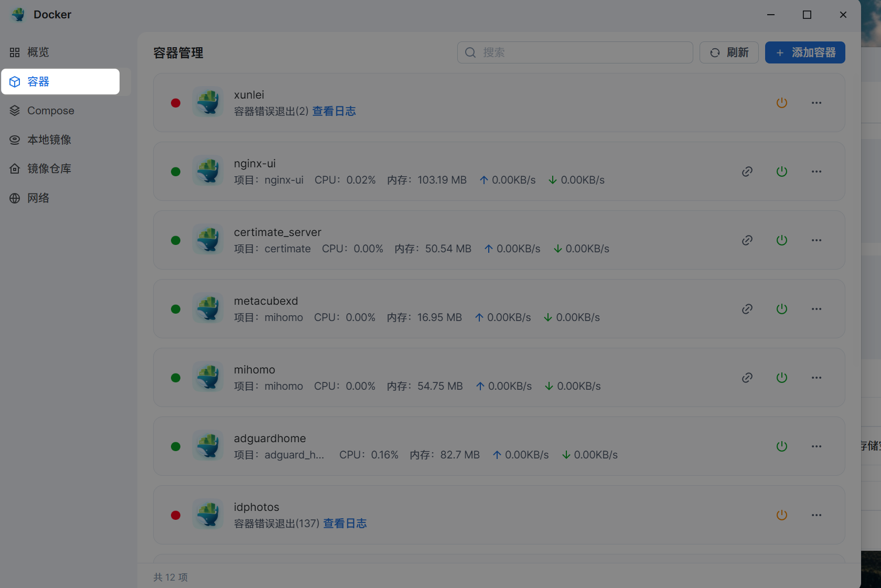
Task: Maximize the Docker window
Action: tap(807, 15)
